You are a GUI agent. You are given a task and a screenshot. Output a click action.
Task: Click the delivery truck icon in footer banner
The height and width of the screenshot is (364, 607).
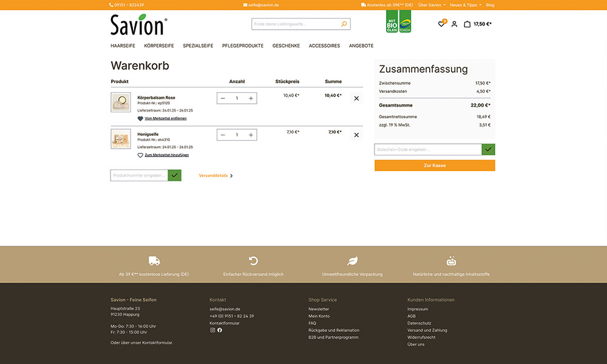(x=154, y=261)
